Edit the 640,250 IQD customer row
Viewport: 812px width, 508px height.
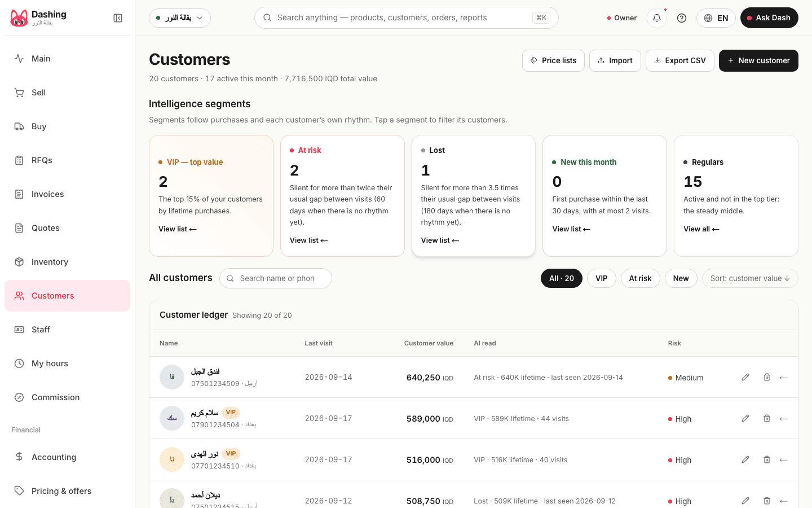(745, 377)
